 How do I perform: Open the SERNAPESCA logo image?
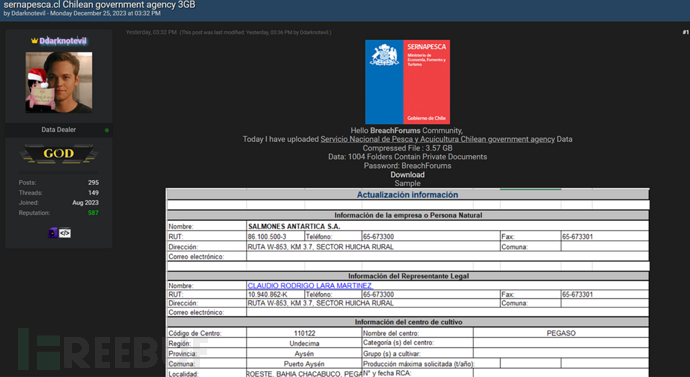407,82
